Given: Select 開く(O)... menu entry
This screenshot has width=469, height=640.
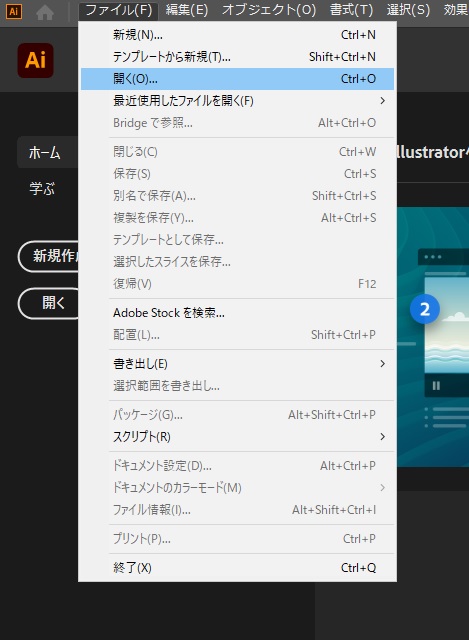Looking at the screenshot, I should click(x=237, y=79).
